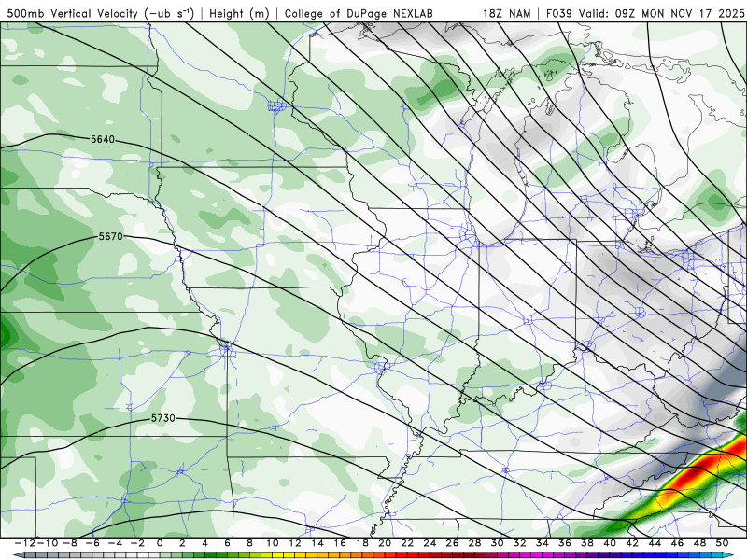Screen dimensions: 747x560
Task: Click the 50 value on color scale
Action: [x=722, y=543]
